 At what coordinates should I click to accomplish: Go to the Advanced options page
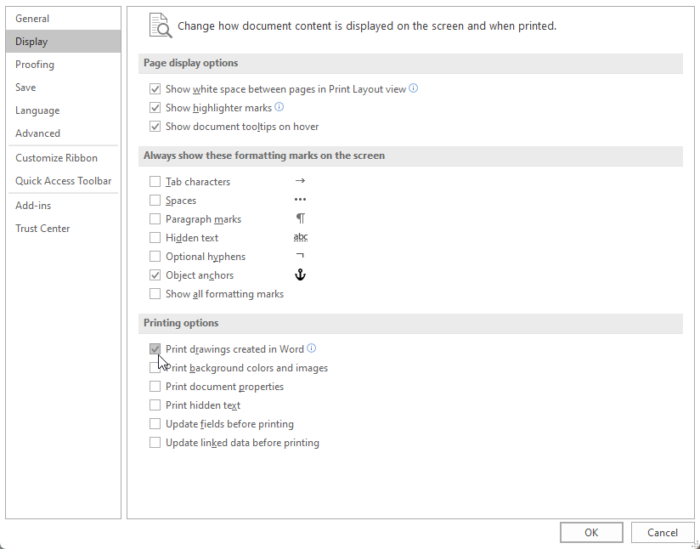pyautogui.click(x=38, y=133)
